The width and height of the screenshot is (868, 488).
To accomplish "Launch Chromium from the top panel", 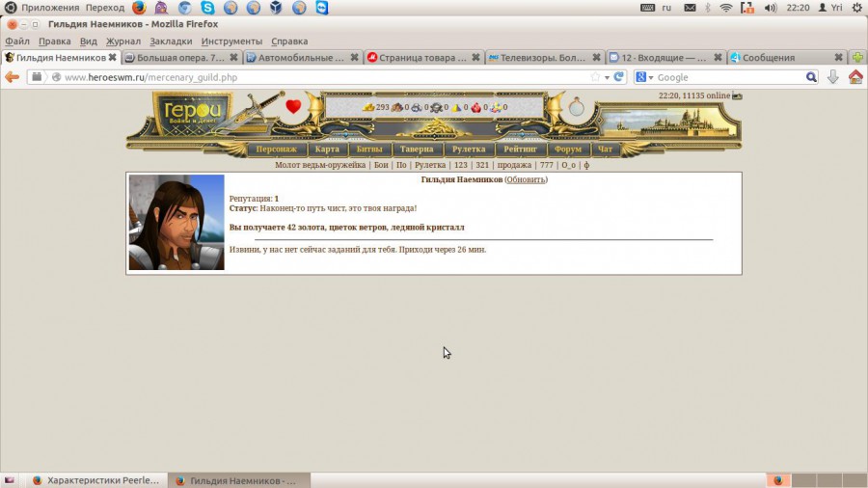I will click(184, 7).
